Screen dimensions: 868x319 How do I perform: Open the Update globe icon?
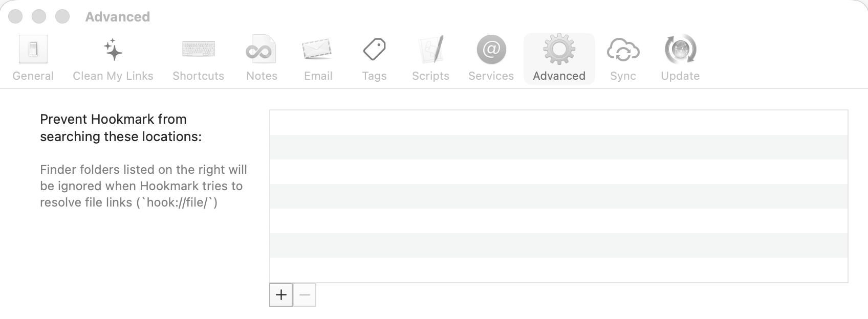pos(680,50)
